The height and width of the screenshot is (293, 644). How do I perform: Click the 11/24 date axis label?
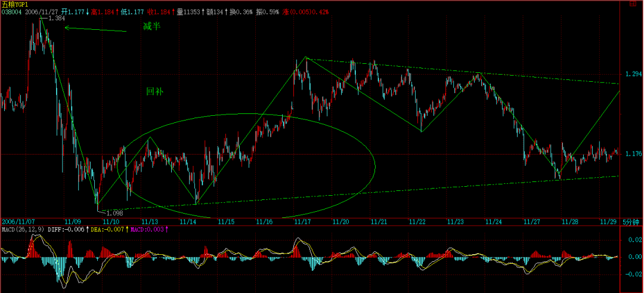[494, 221]
